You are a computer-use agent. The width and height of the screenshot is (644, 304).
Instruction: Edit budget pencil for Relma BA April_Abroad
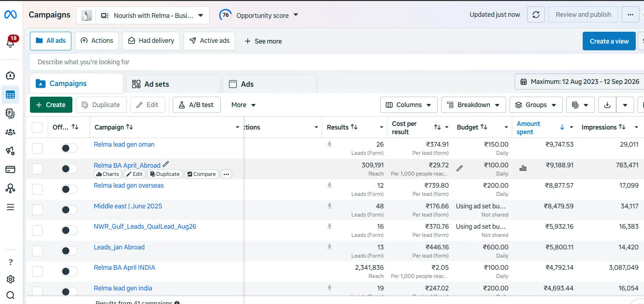click(460, 168)
